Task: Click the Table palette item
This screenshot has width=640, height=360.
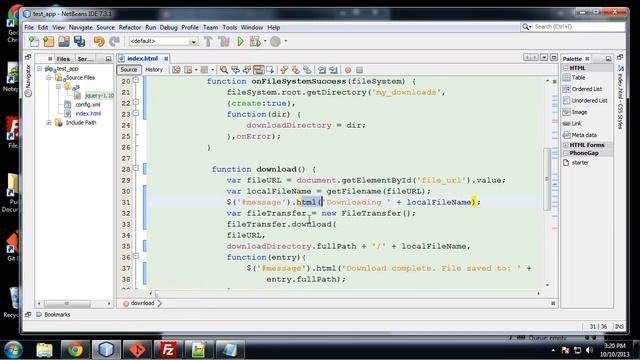Action: click(578, 78)
